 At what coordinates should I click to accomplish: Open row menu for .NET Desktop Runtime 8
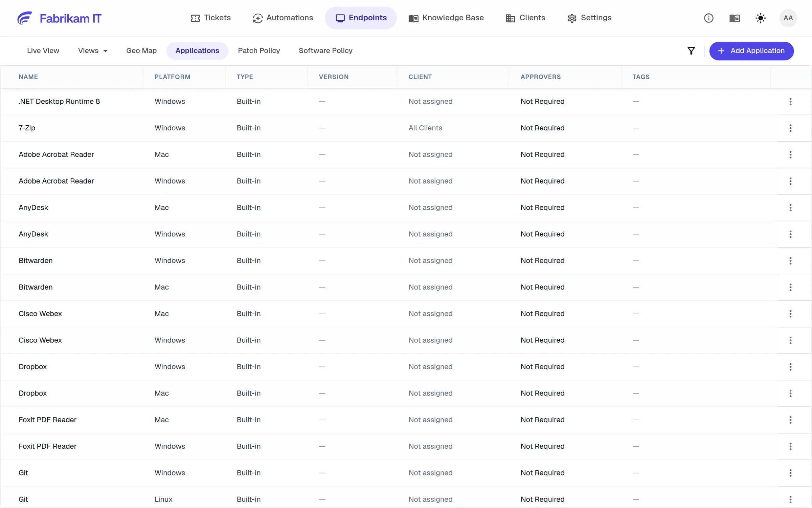click(790, 102)
